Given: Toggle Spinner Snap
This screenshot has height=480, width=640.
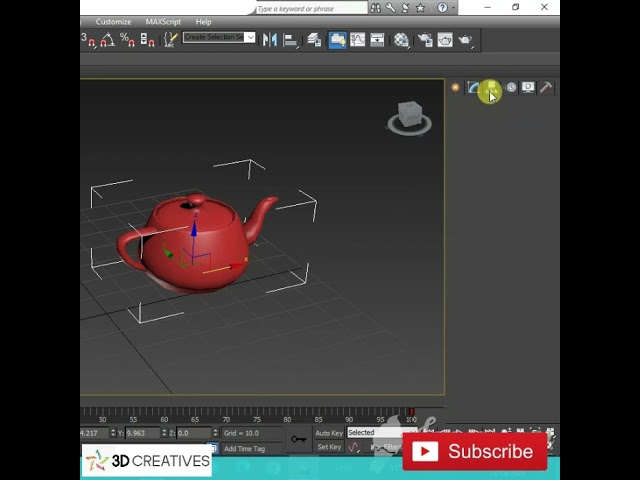Looking at the screenshot, I should (x=147, y=40).
